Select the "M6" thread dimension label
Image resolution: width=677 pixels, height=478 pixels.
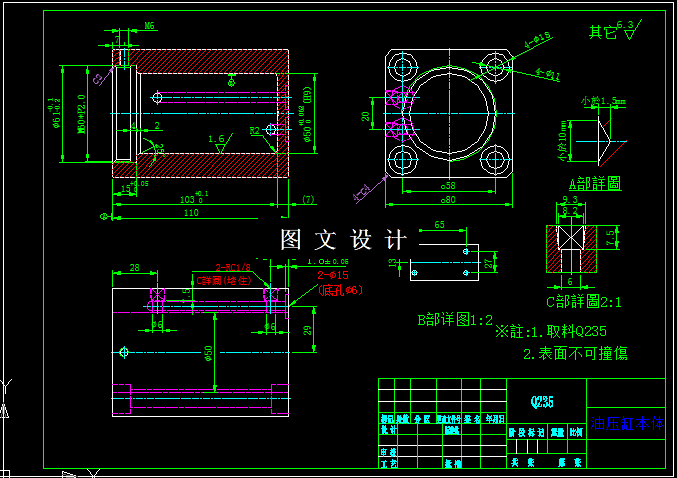pyautogui.click(x=149, y=26)
